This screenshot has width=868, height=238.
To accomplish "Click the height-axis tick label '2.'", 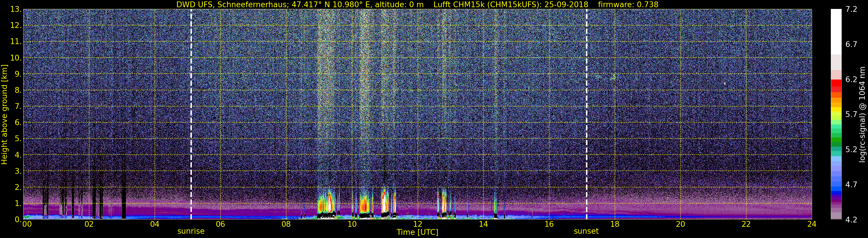I will [18, 188].
